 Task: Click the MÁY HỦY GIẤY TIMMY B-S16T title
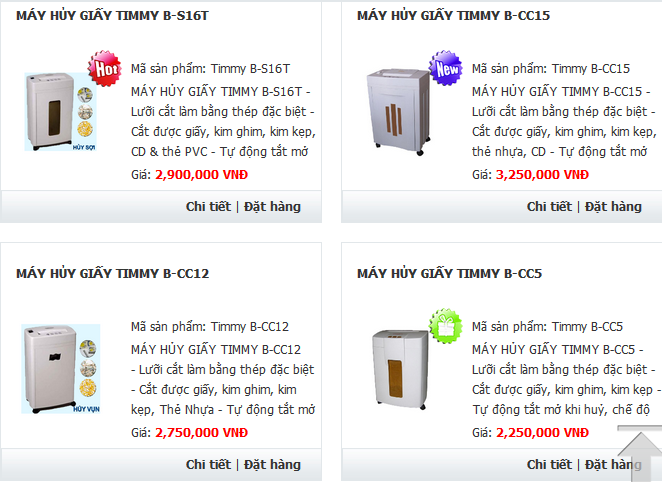[x=113, y=16]
